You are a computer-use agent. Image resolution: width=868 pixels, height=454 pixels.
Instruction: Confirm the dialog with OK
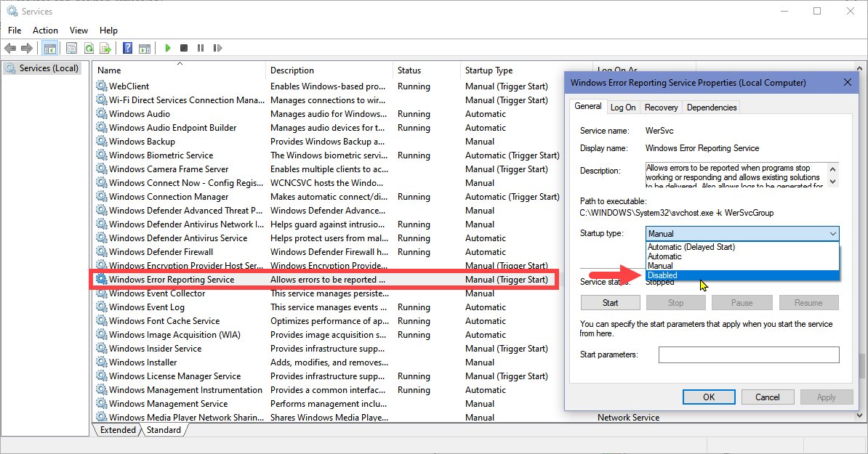pyautogui.click(x=709, y=397)
